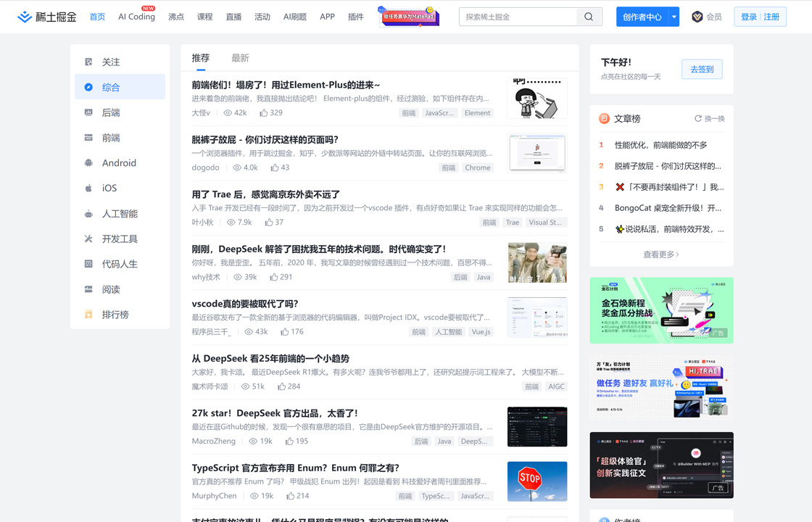The image size is (812, 522).
Task: Click like icon on TypeScript Enum article
Action: [291, 496]
